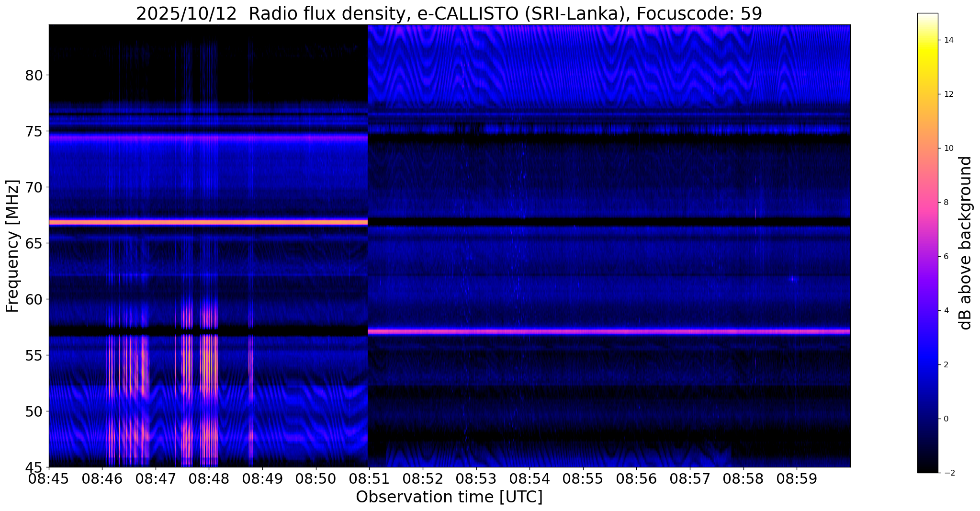The image size is (980, 511).
Task: Click the 08:50 time tick label
Action: tap(316, 478)
